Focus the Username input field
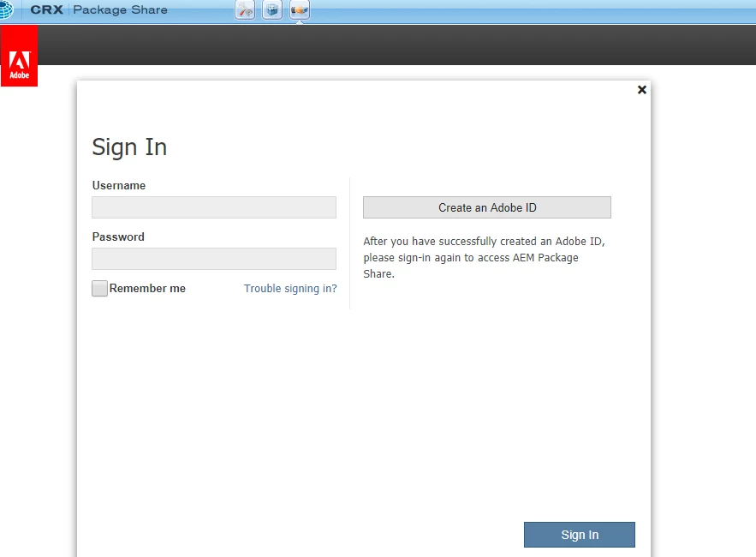Screen dimensions: 756x557 214,207
